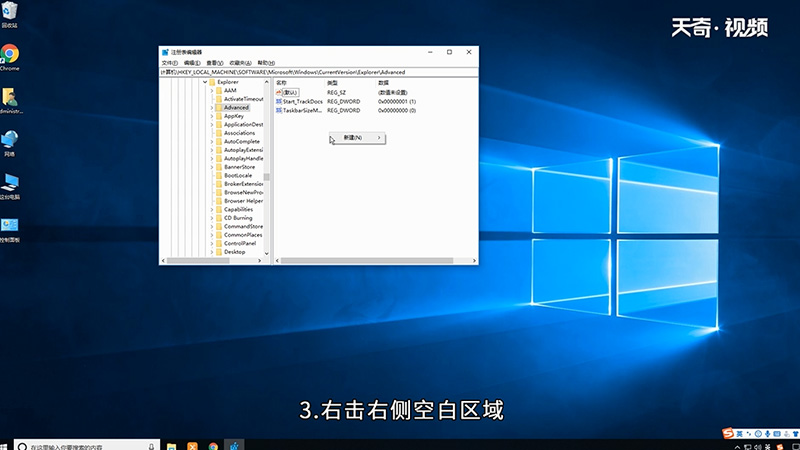This screenshot has height=450, width=800.
Task: Select the TaskbarSizeM... value name
Action: pyautogui.click(x=303, y=110)
